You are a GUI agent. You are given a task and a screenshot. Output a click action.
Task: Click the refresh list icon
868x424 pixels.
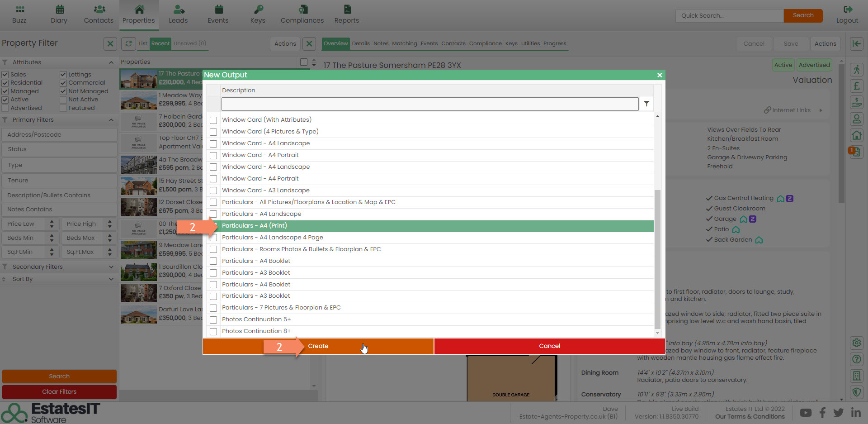129,43
